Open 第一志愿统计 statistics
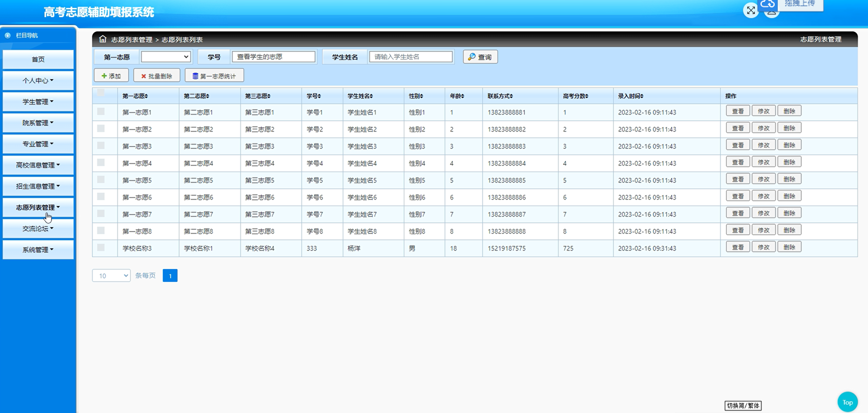 click(x=214, y=76)
